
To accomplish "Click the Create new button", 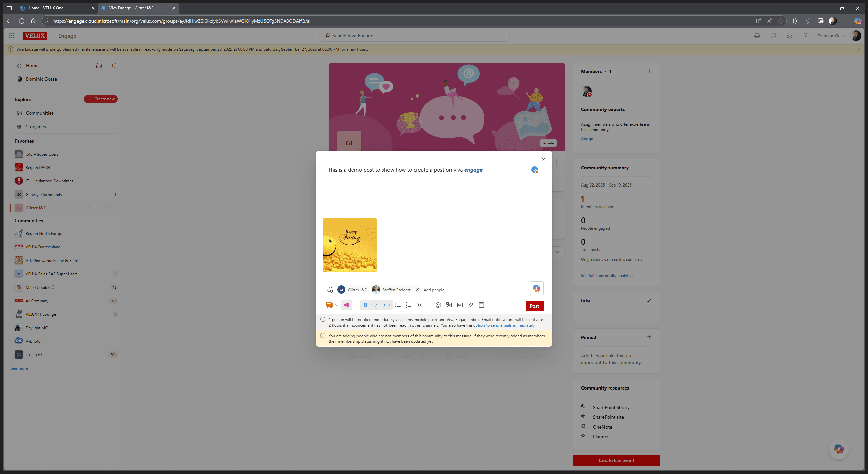I will point(100,99).
